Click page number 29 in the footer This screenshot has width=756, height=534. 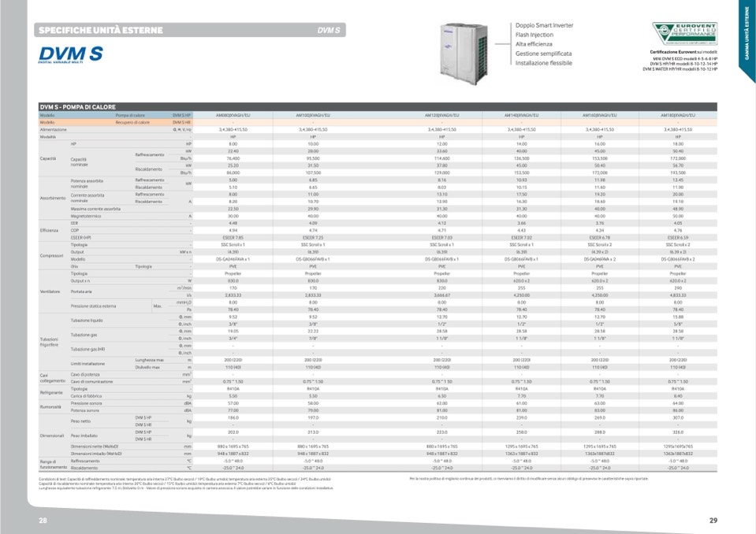[713, 521]
